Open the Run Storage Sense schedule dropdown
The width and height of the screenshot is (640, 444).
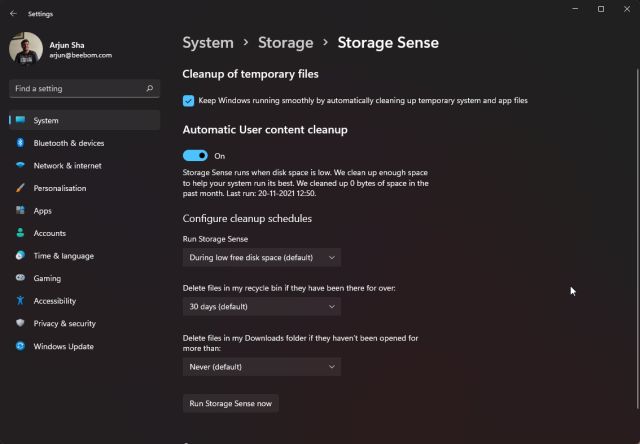[x=262, y=258]
